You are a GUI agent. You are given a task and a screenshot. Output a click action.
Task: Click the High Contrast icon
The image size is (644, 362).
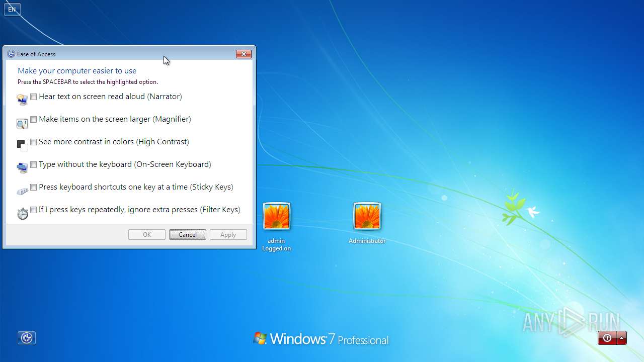click(x=22, y=145)
